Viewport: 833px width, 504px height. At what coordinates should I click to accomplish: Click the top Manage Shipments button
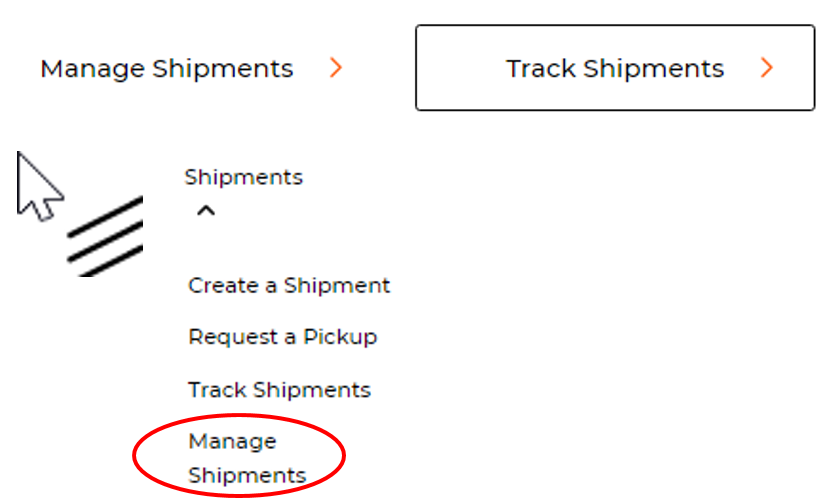[x=167, y=68]
